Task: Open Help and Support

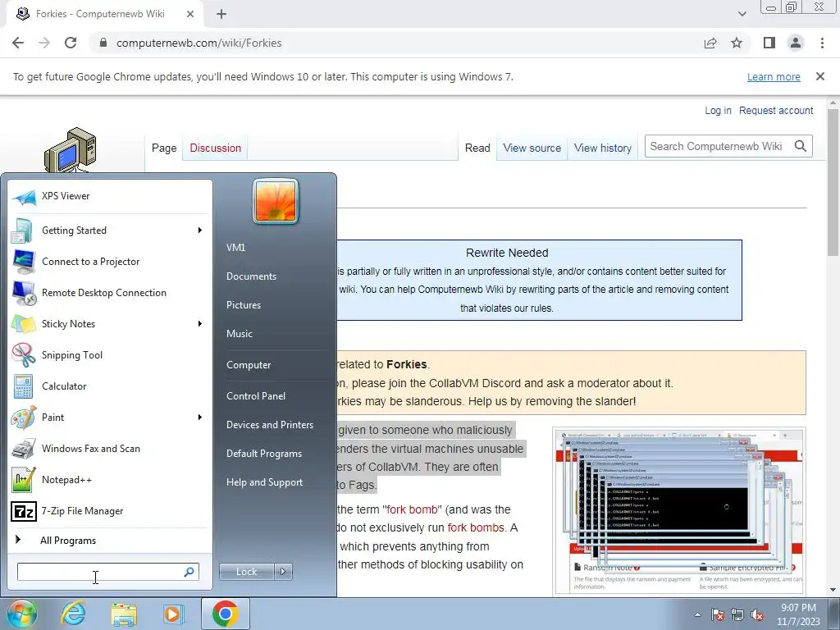Action: (265, 482)
